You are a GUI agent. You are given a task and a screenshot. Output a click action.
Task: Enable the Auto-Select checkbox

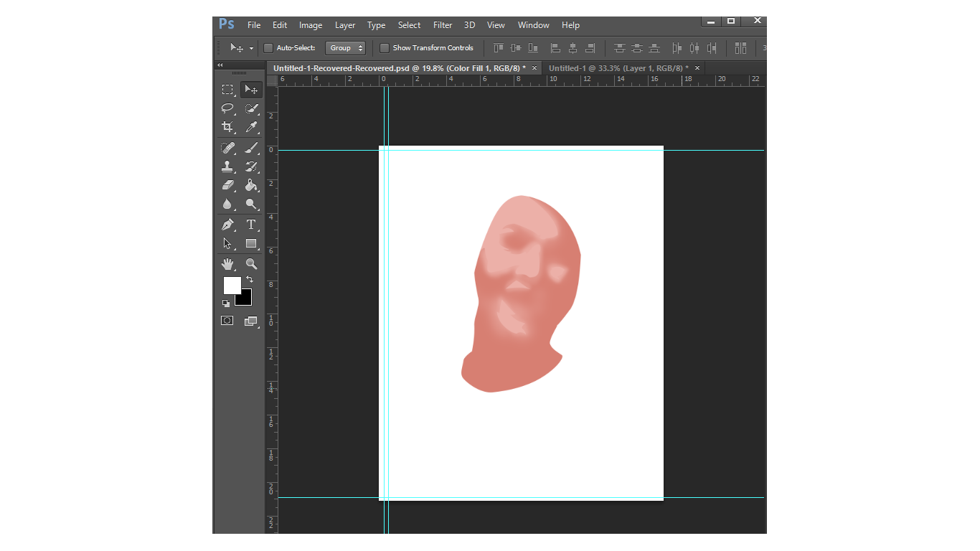(268, 48)
